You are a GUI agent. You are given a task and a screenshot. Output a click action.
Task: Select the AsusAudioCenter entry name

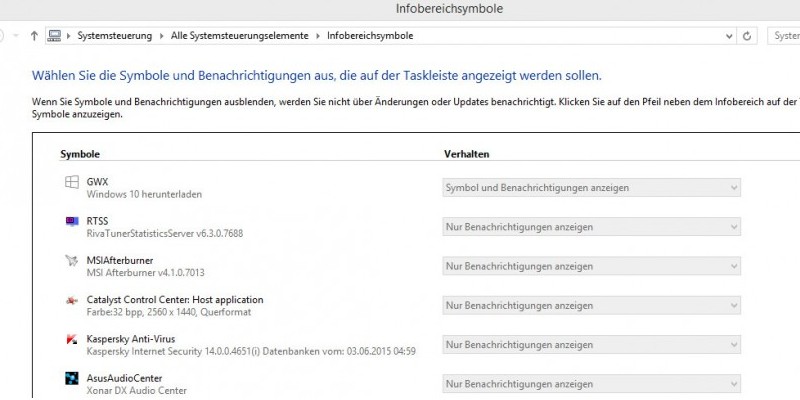point(124,378)
